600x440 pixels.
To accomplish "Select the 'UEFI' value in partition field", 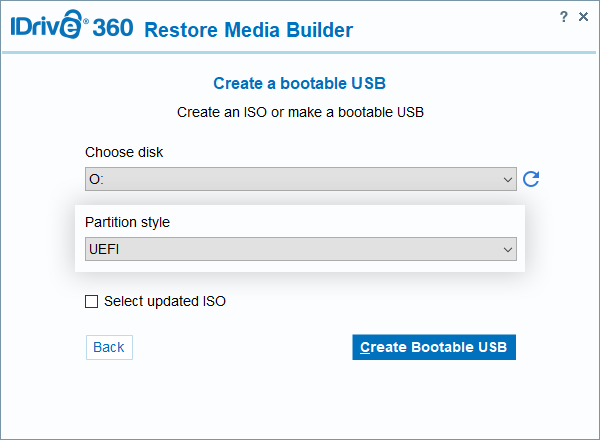I will 106,249.
